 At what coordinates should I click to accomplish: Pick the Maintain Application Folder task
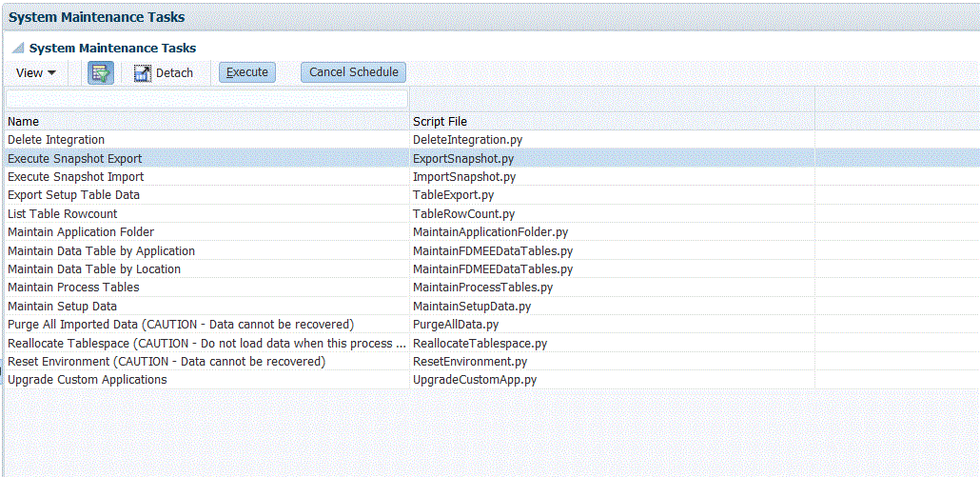(81, 232)
